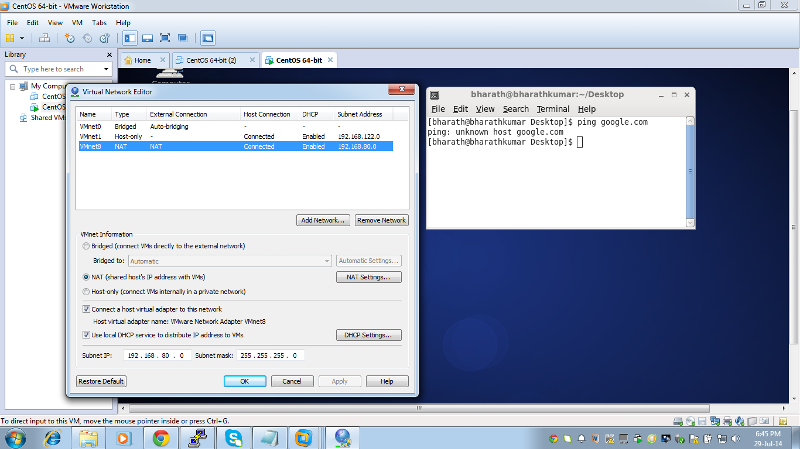
Task: Open Help for Virtual Network Editor
Action: (x=387, y=381)
